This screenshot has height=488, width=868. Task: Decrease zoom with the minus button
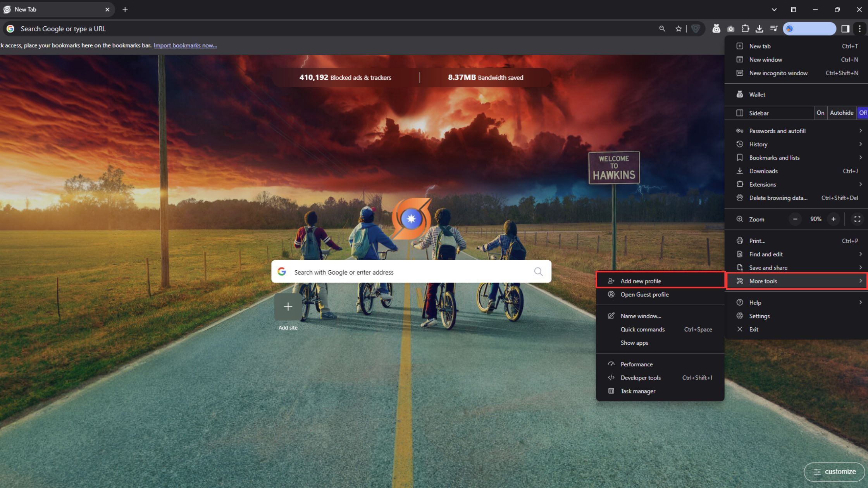point(795,219)
